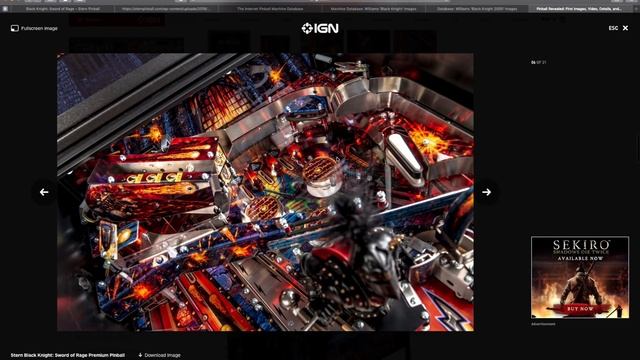Select the Pinball Revealed First Images active tab
640x360 pixels.
pos(579,9)
